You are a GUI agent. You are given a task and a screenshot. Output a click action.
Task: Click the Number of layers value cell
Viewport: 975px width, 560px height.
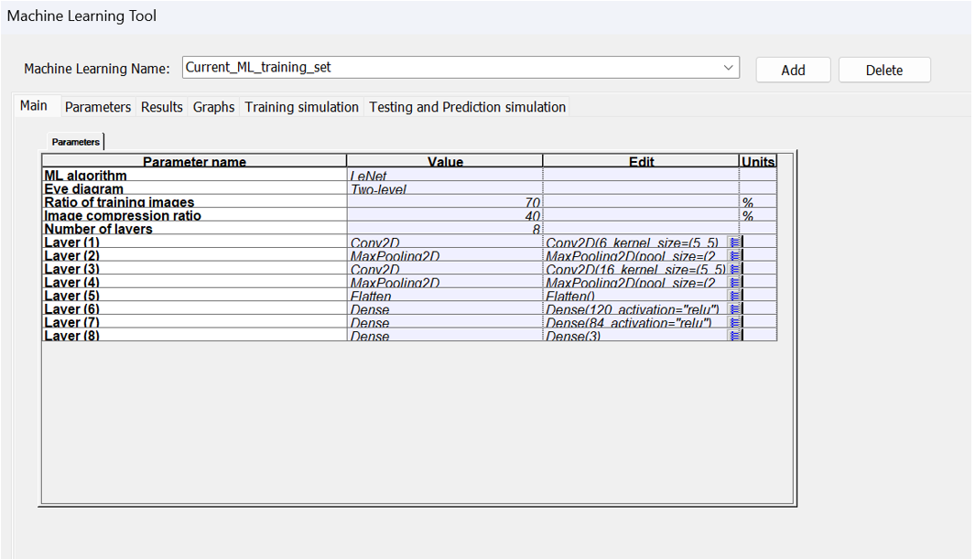(x=444, y=229)
